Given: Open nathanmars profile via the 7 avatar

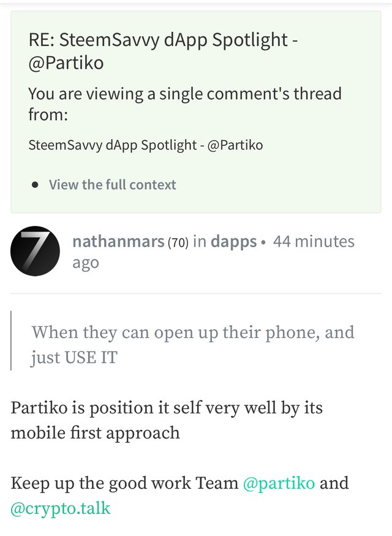Looking at the screenshot, I should pos(35,251).
